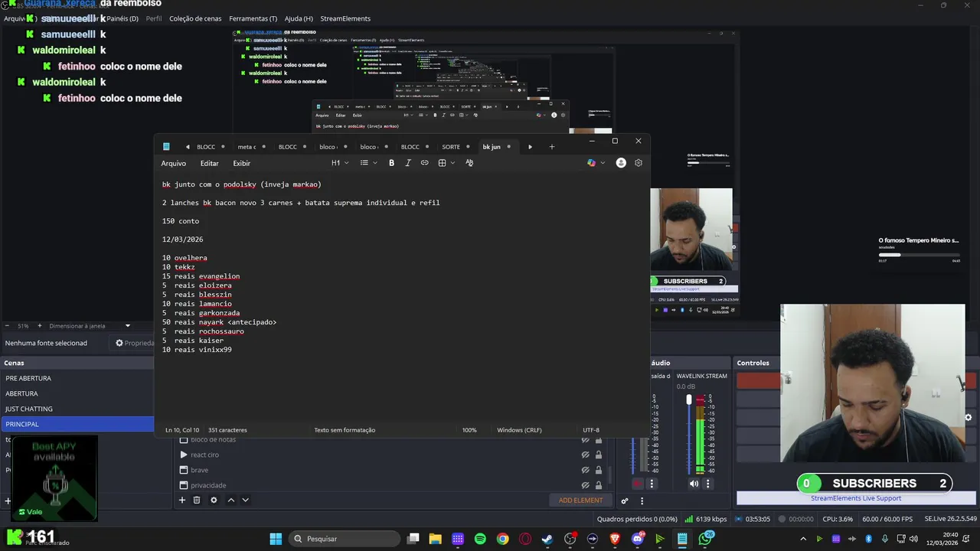Image resolution: width=980 pixels, height=551 pixels.
Task: Open WAVELINK STREAM channel options menu
Action: pyautogui.click(x=708, y=484)
